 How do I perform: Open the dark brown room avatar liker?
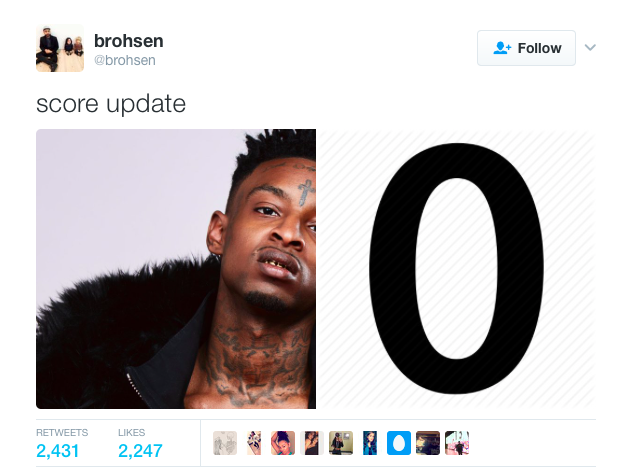tap(428, 443)
